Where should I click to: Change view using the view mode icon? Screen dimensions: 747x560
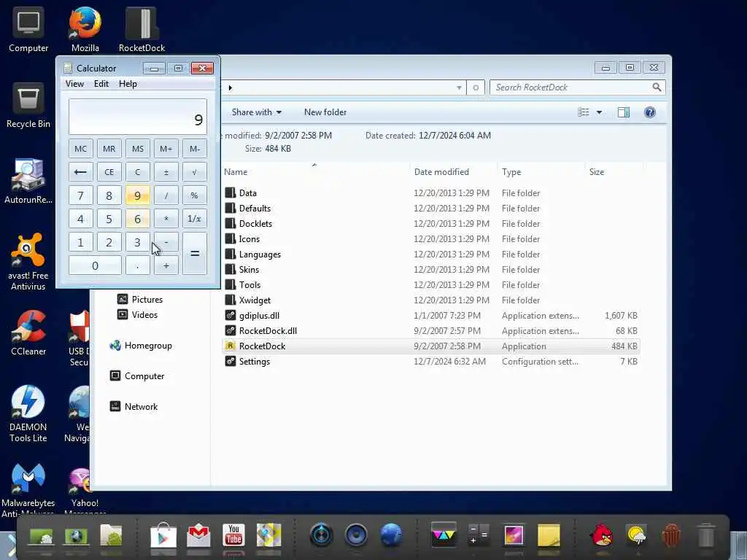583,112
